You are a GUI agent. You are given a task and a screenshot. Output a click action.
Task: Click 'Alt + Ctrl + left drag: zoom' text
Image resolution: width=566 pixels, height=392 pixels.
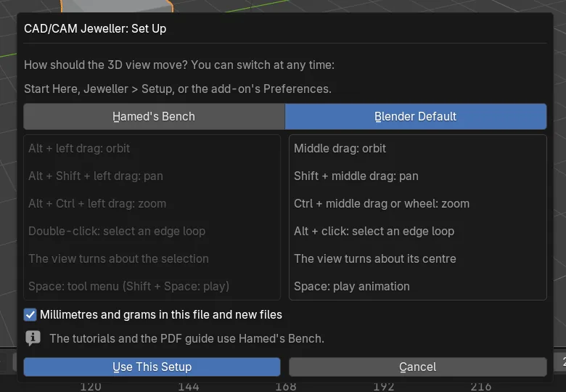coord(97,203)
